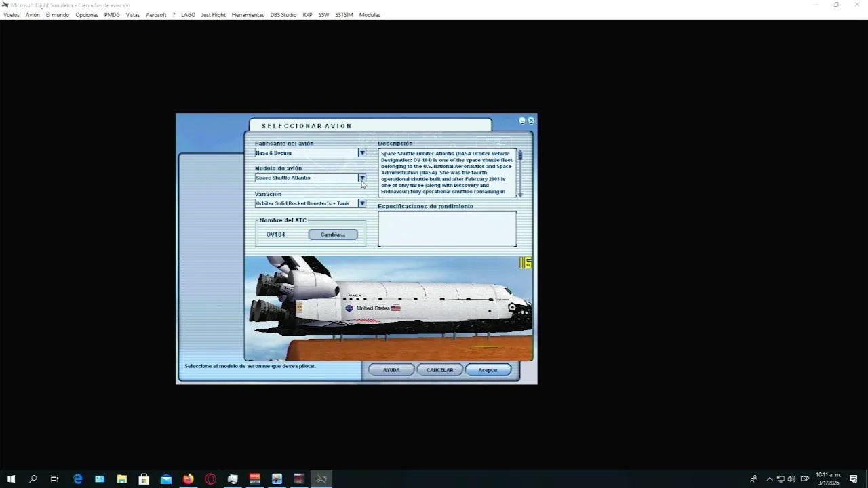Open the Opciones menu

coord(87,15)
